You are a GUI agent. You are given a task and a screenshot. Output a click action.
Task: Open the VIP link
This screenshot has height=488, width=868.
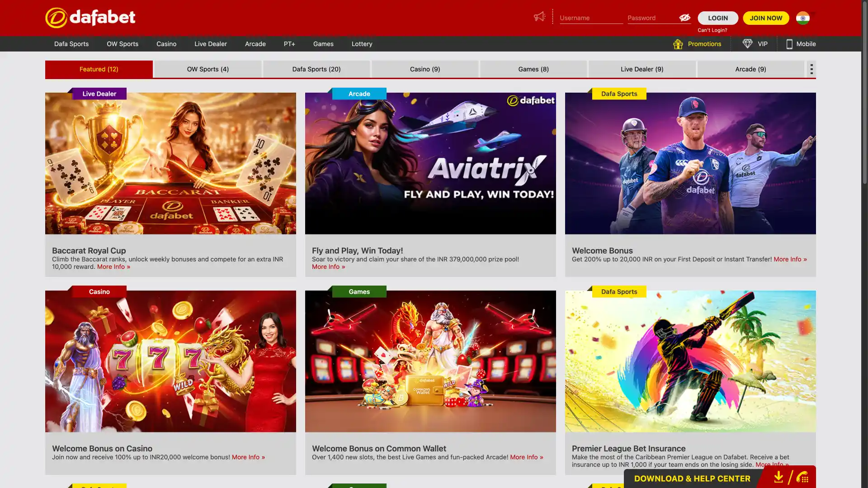pos(763,44)
